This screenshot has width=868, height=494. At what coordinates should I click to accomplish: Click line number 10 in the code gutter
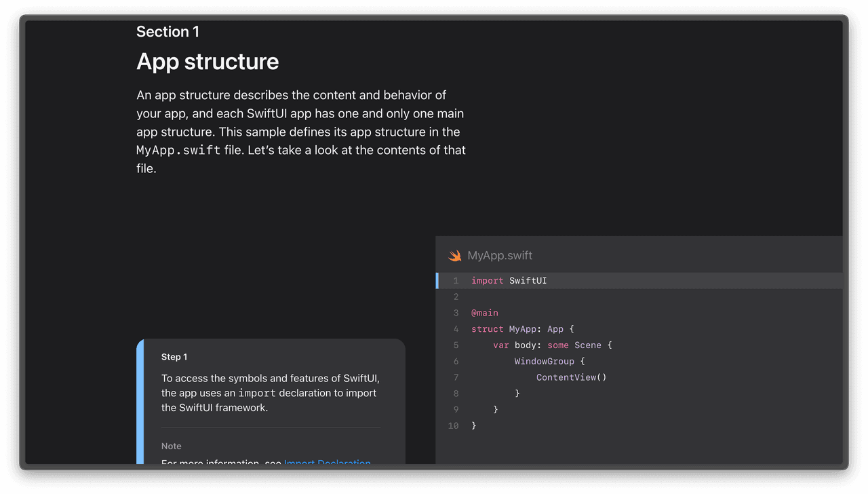point(454,426)
